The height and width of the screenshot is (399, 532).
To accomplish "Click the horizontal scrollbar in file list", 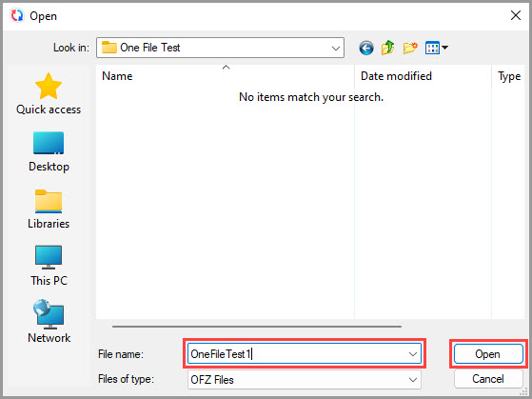I will pyautogui.click(x=257, y=327).
